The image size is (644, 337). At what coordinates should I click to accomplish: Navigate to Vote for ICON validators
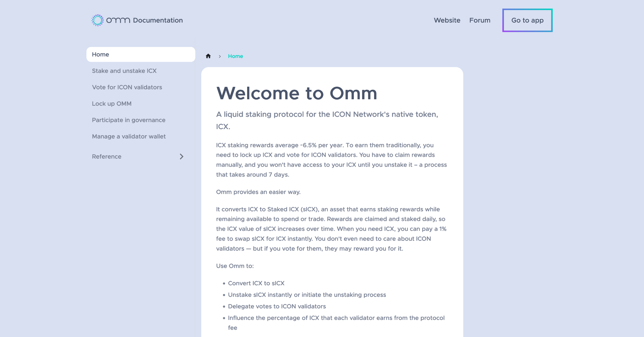coord(127,87)
